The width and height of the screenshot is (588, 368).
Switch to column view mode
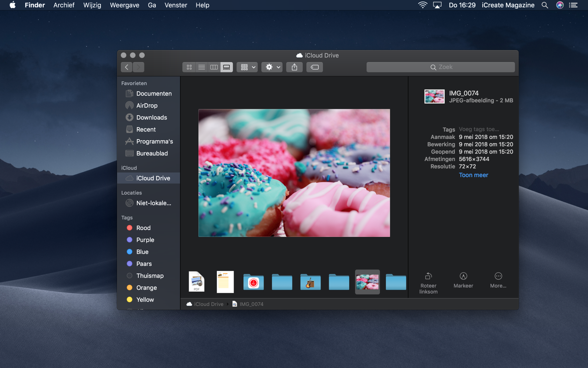click(x=214, y=67)
